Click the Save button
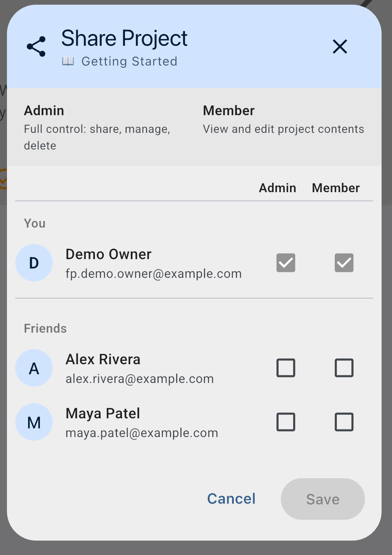 [323, 499]
